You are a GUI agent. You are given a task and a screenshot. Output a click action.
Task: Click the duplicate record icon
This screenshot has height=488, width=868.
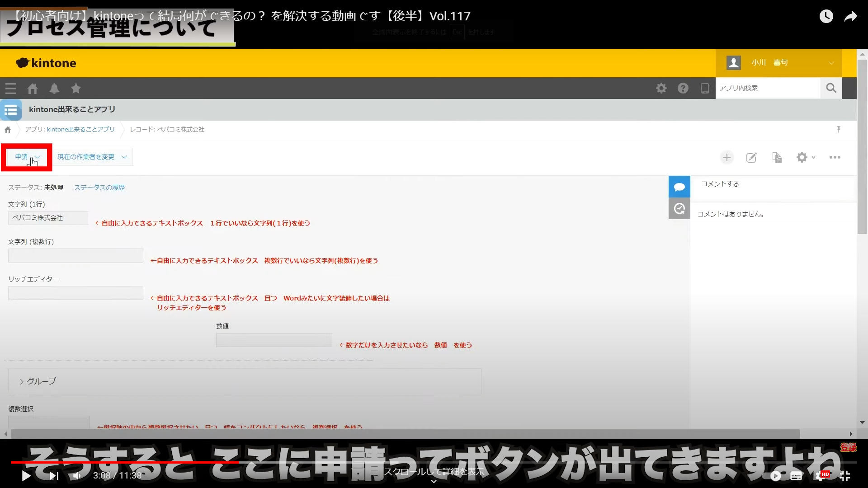(x=777, y=157)
